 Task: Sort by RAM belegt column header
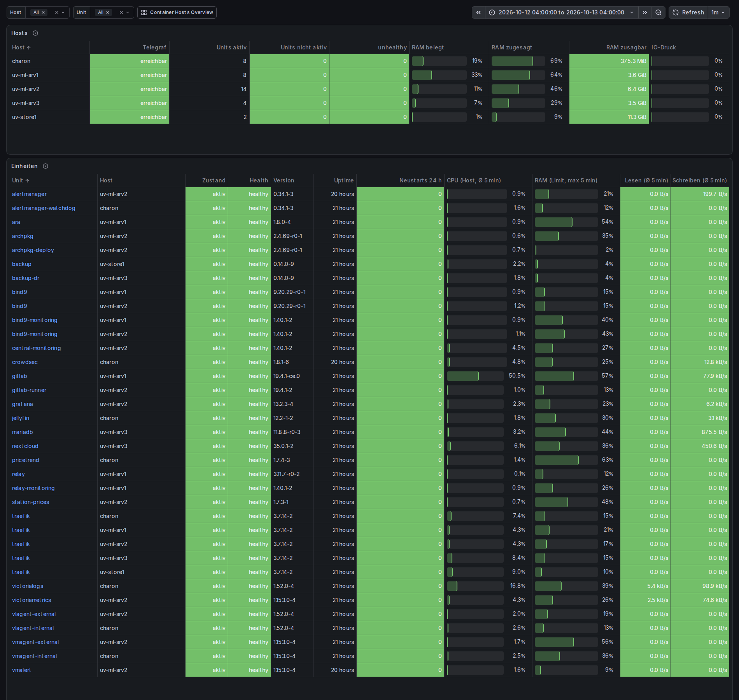click(x=428, y=47)
